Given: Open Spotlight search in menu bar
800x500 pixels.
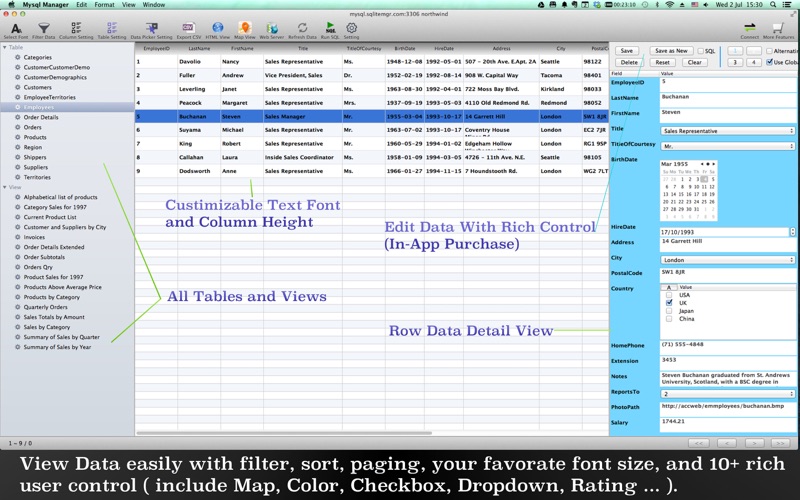Looking at the screenshot, I should point(773,5).
